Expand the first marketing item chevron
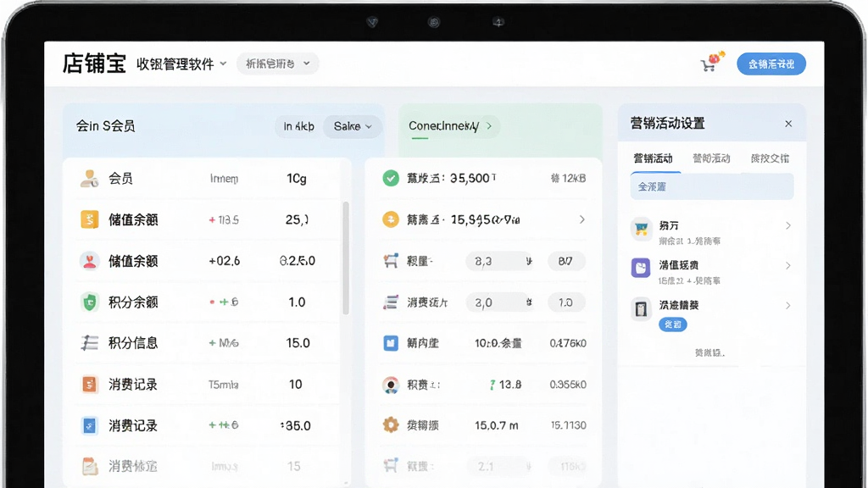This screenshot has height=488, width=868. pos(787,225)
